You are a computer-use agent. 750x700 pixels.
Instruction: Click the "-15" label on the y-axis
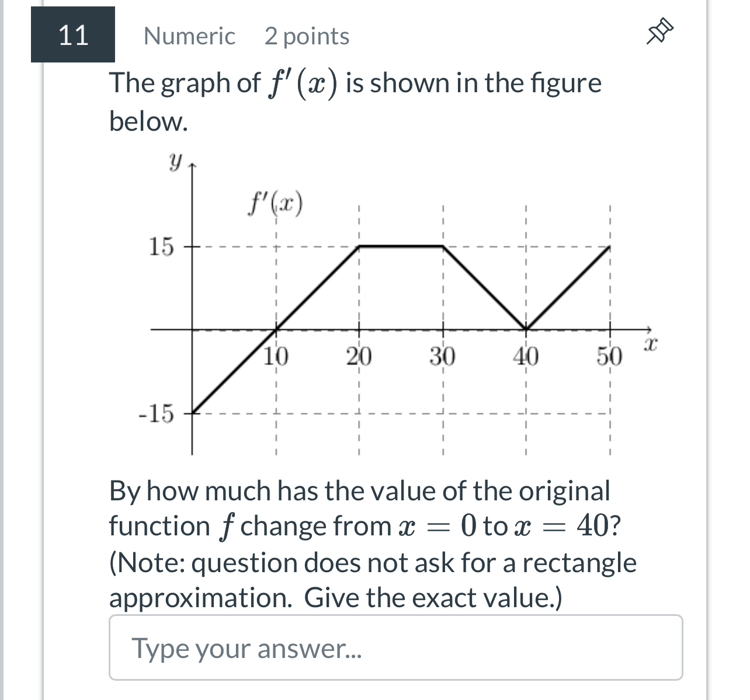coord(155,413)
